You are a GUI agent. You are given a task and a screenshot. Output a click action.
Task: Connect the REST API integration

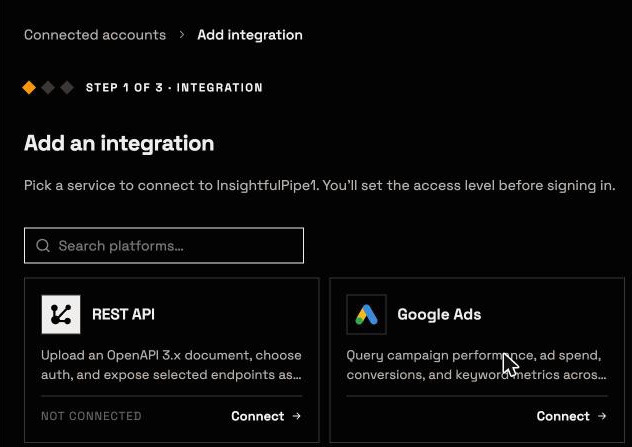pyautogui.click(x=266, y=416)
